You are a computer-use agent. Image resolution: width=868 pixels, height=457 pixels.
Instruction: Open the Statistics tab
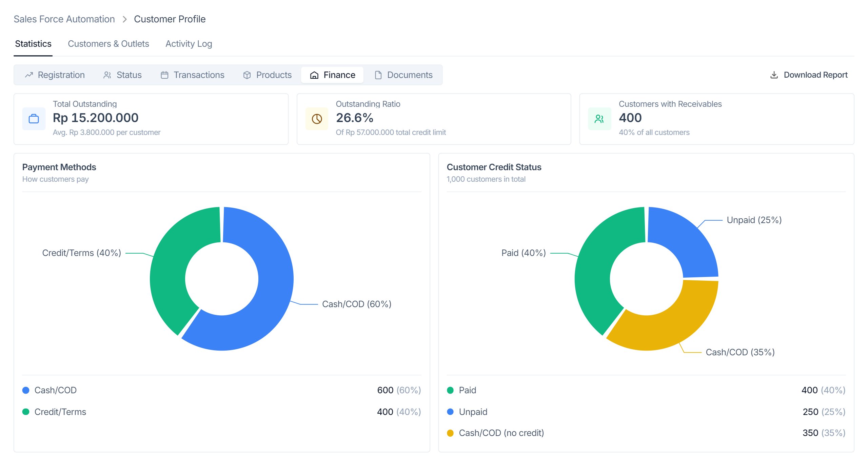tap(33, 44)
